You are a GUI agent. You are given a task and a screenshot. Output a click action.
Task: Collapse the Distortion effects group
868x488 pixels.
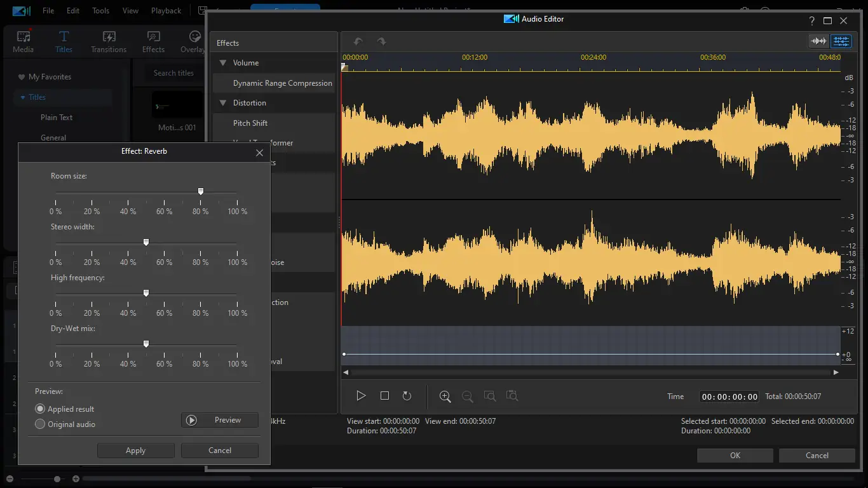(223, 103)
